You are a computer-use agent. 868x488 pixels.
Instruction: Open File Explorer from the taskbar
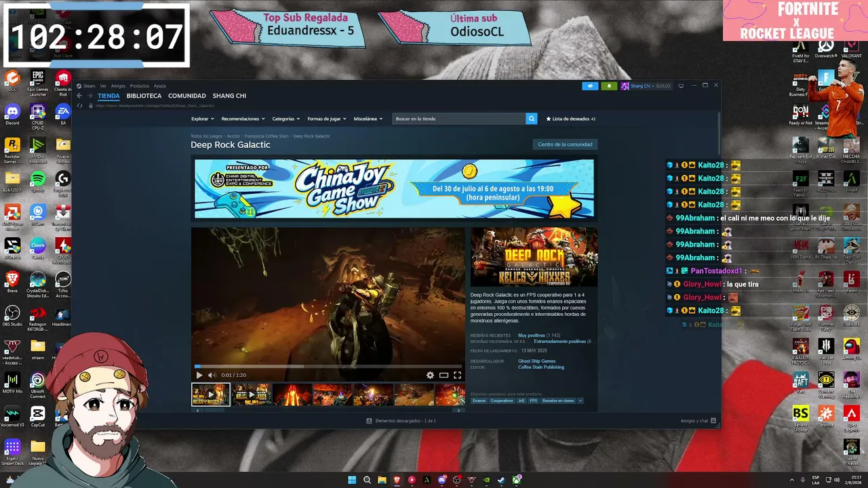(382, 481)
